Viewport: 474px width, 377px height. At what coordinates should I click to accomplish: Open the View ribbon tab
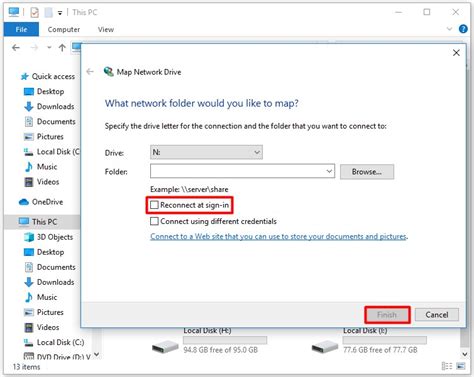click(106, 29)
